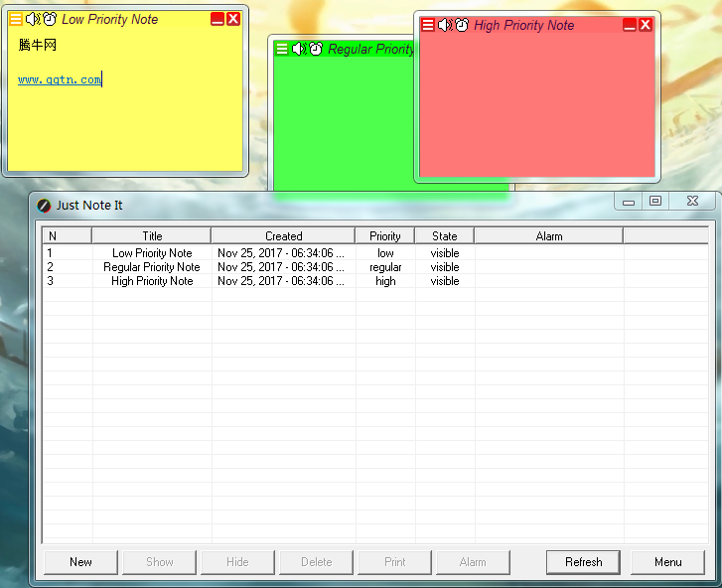Image resolution: width=722 pixels, height=588 pixels.
Task: Refresh the notes list
Action: [583, 562]
